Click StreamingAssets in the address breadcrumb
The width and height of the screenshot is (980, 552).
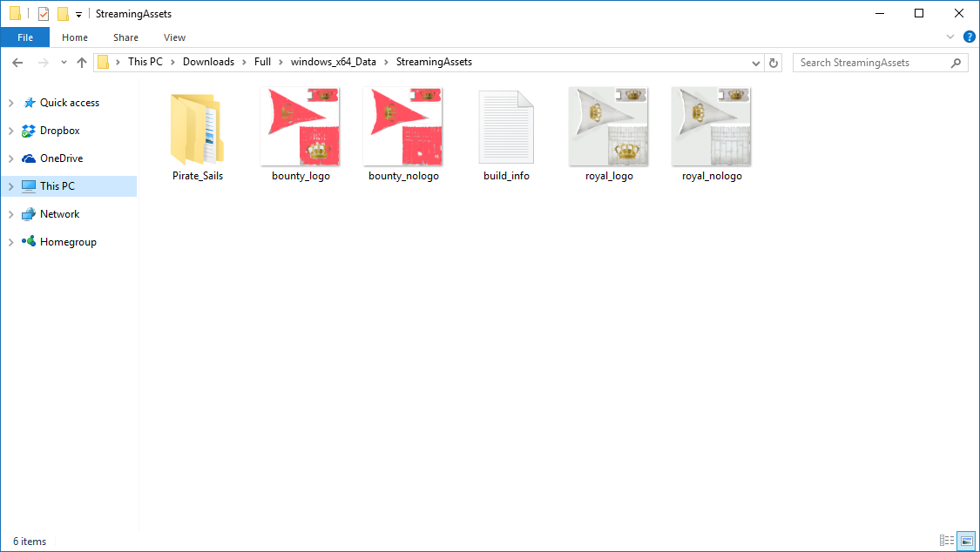[434, 62]
